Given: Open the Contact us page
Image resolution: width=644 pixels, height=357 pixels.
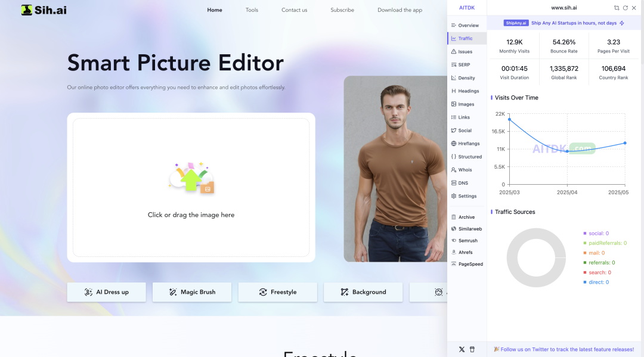Looking at the screenshot, I should pyautogui.click(x=294, y=10).
